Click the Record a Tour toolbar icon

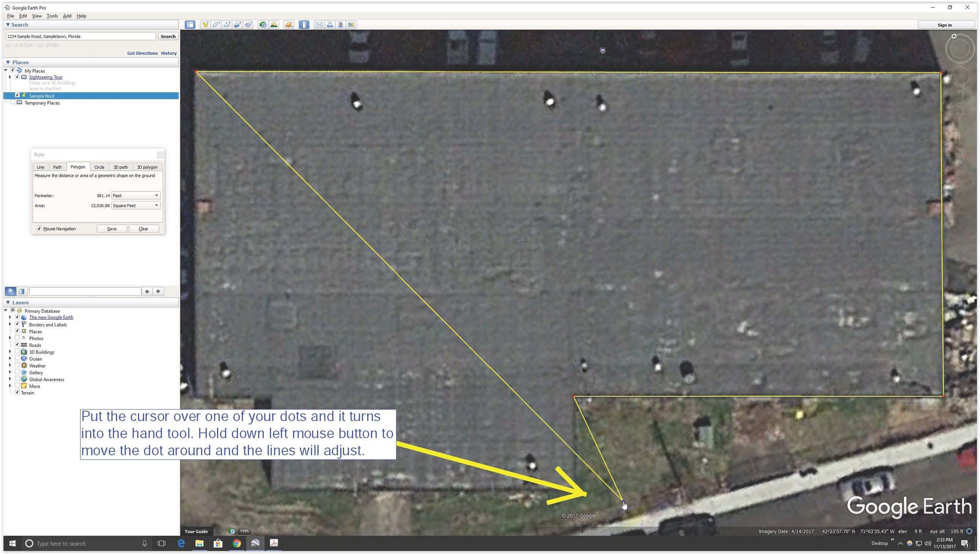249,25
